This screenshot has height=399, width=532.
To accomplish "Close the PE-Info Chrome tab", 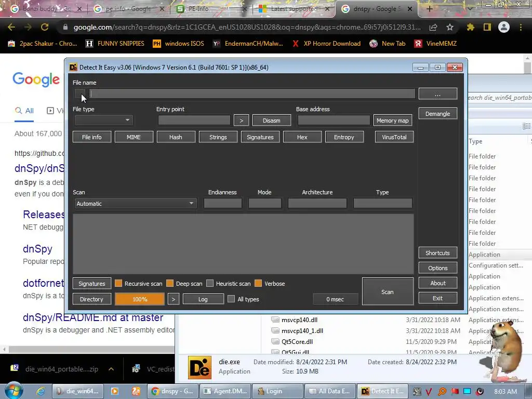I will (245, 9).
